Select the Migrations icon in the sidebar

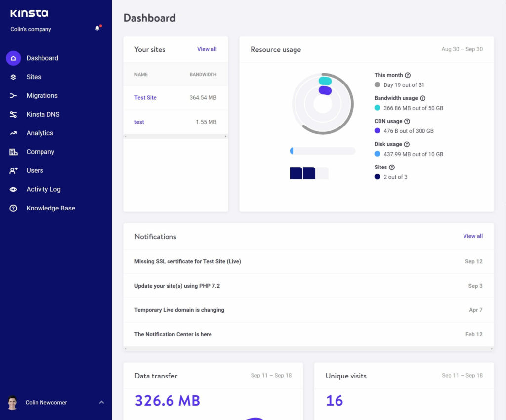coord(13,95)
